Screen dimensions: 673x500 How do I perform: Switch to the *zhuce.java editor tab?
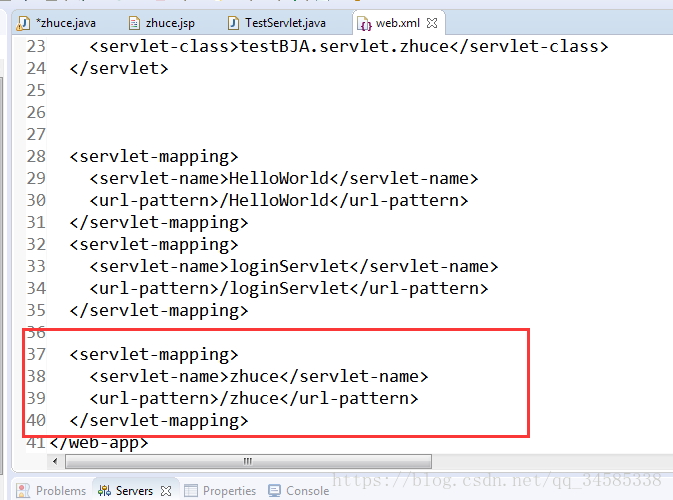56,23
